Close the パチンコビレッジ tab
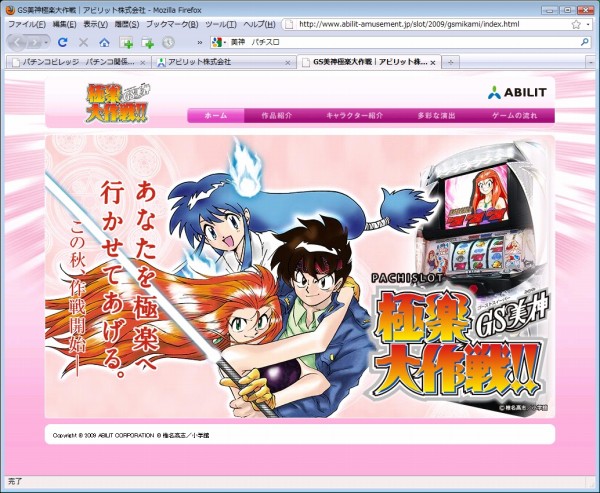The image size is (600, 493). click(143, 63)
